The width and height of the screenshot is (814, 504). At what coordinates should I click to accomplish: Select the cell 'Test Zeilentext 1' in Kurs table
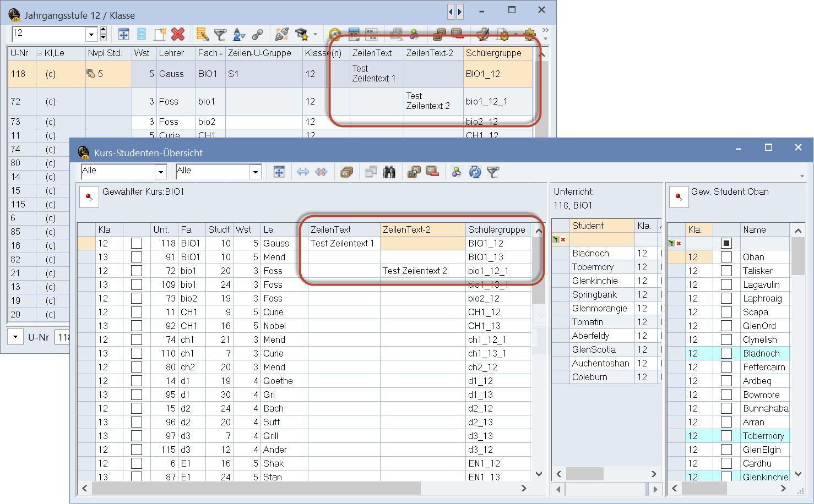click(344, 243)
